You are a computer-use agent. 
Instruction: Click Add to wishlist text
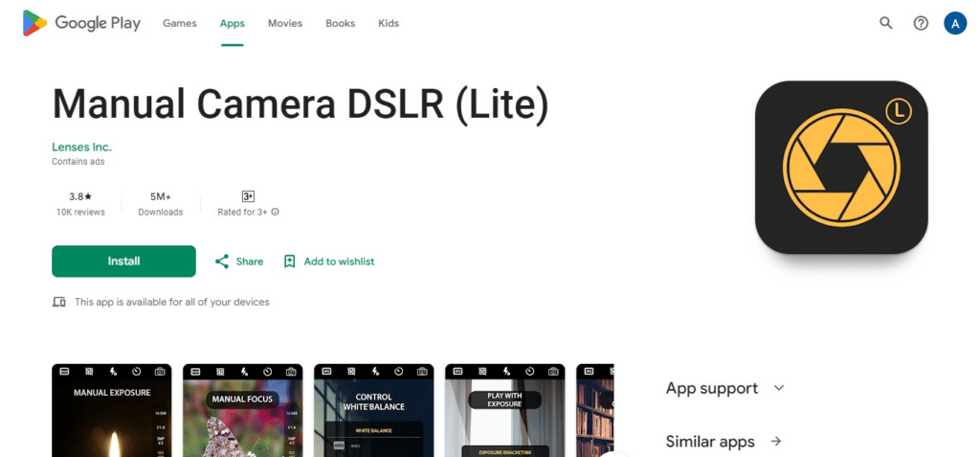coord(339,262)
